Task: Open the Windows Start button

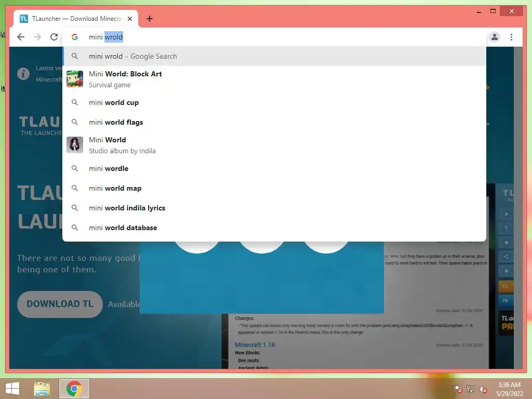Action: (12, 389)
